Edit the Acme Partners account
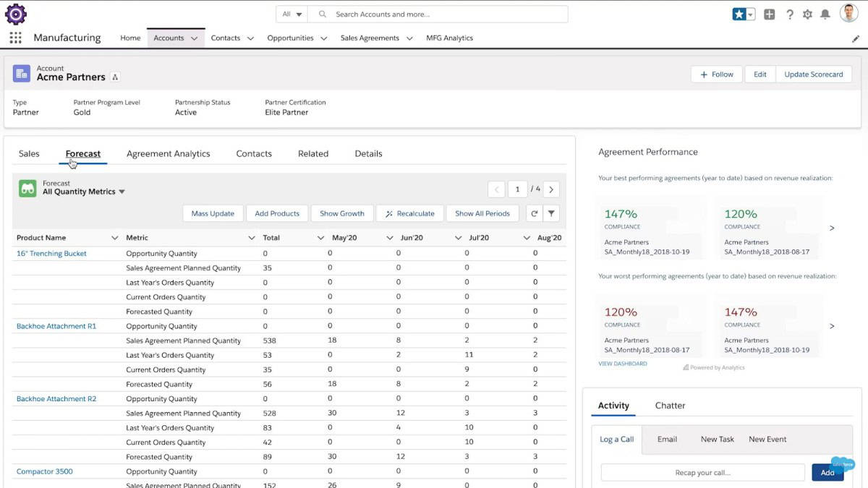This screenshot has height=488, width=868. pyautogui.click(x=760, y=74)
